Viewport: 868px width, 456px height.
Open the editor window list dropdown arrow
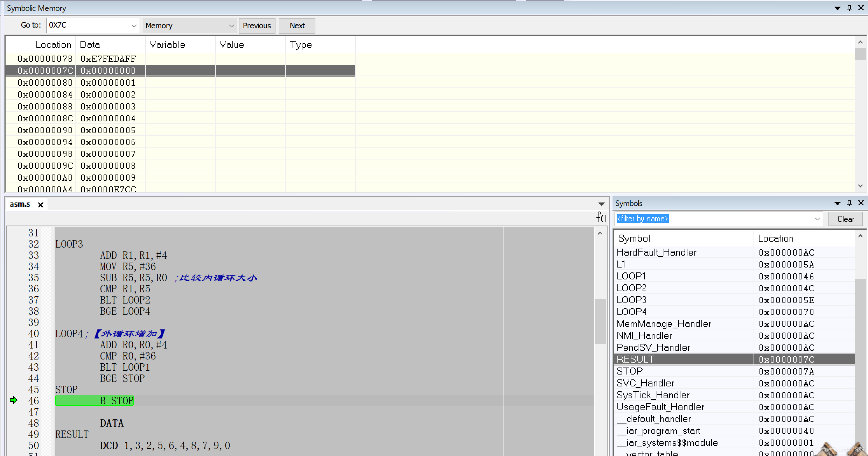[x=601, y=204]
